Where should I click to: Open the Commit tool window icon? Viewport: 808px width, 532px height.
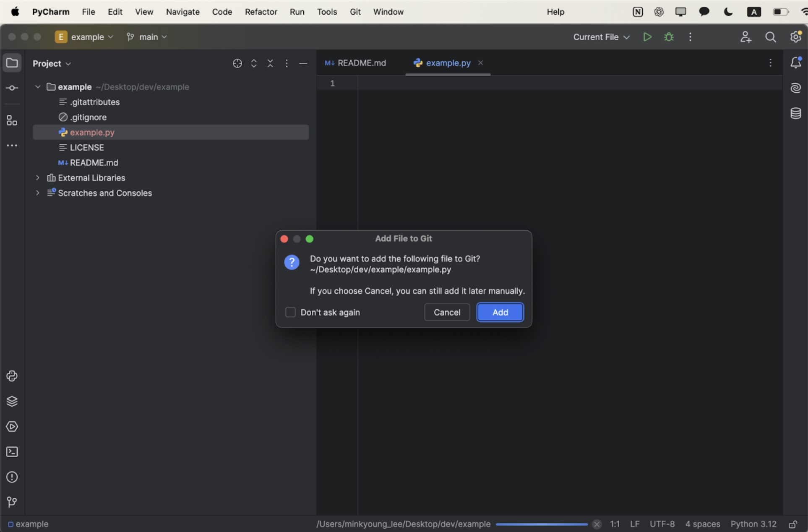pyautogui.click(x=12, y=88)
